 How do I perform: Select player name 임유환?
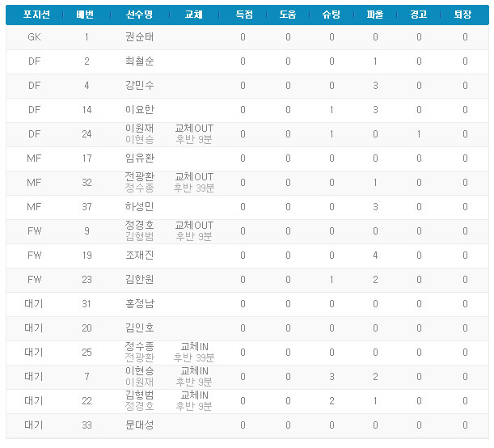(139, 158)
